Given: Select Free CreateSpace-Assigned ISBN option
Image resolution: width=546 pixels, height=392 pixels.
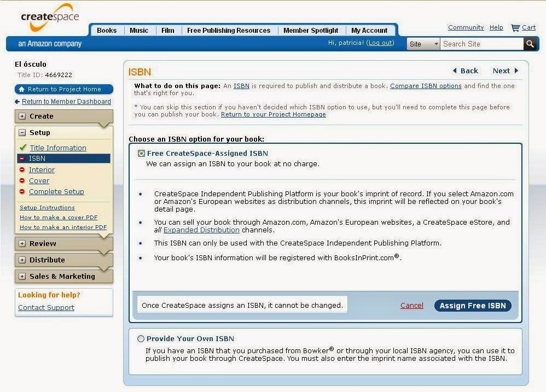Looking at the screenshot, I should click(141, 154).
